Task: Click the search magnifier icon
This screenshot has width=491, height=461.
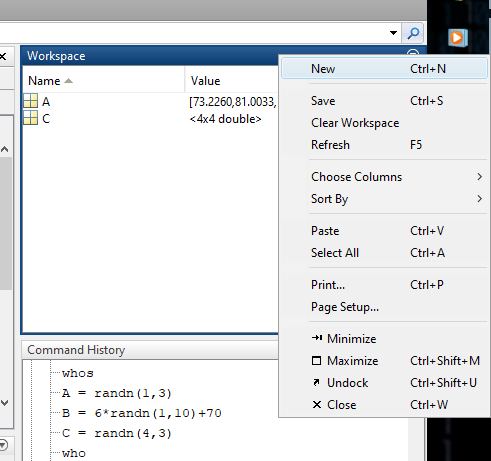Action: 413,33
